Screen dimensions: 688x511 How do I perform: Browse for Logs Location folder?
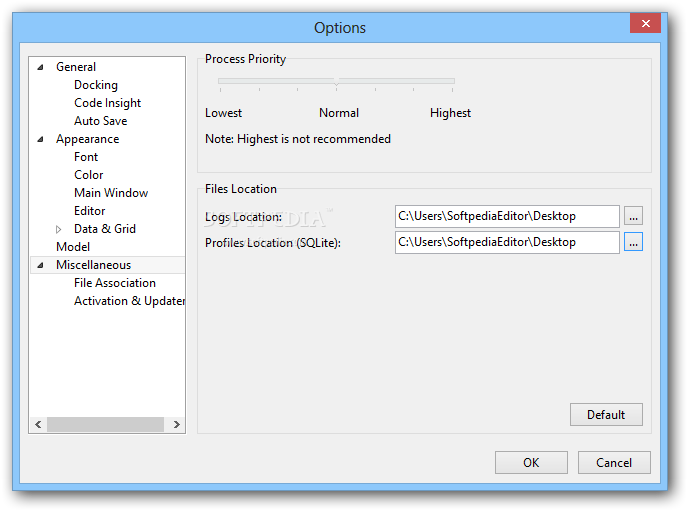[633, 216]
